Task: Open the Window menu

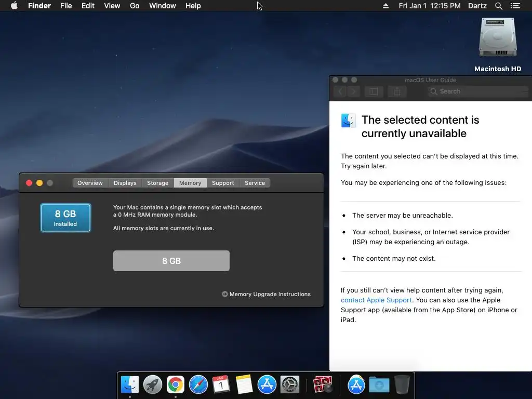Action: pyautogui.click(x=163, y=6)
